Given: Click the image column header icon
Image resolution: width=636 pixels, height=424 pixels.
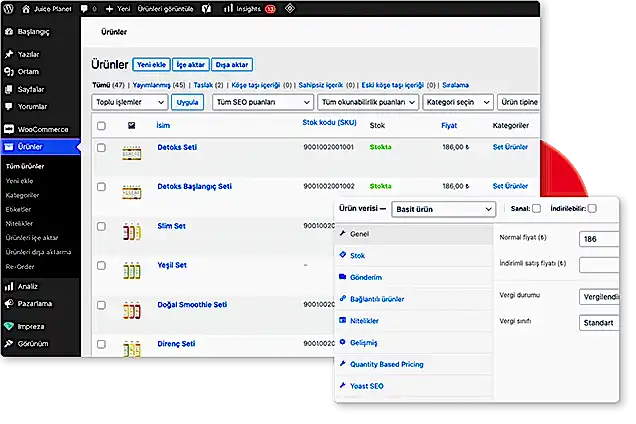Looking at the screenshot, I should pos(131,126).
